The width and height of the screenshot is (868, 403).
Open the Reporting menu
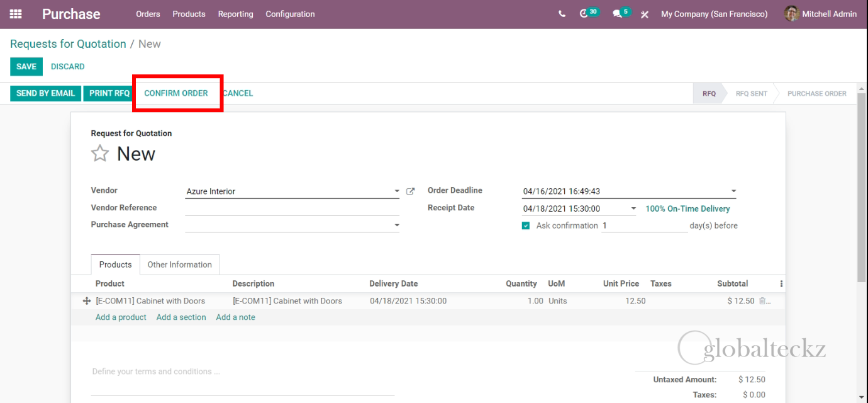[235, 14]
